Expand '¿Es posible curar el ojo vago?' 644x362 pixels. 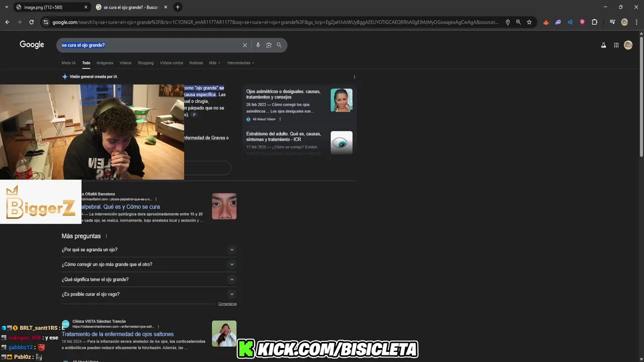149,294
